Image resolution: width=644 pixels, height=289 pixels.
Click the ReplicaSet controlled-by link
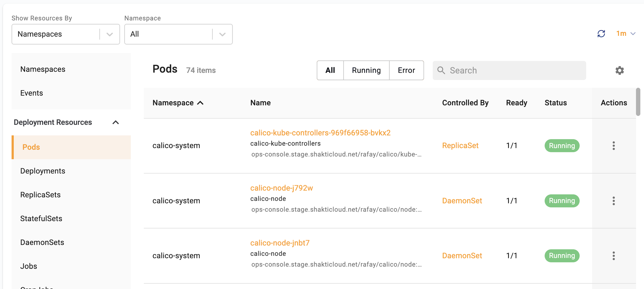pyautogui.click(x=460, y=146)
